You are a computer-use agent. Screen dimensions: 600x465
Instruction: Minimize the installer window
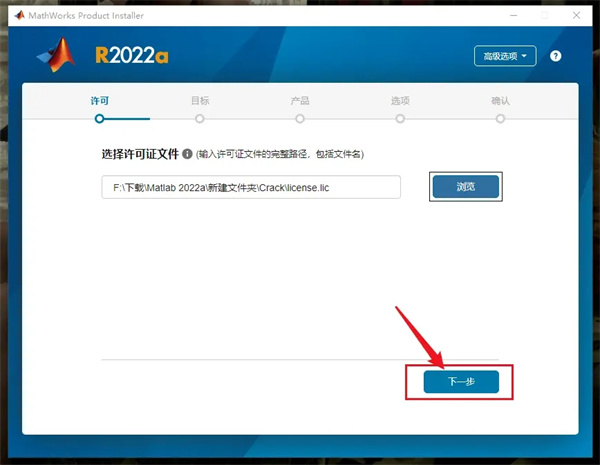(514, 15)
